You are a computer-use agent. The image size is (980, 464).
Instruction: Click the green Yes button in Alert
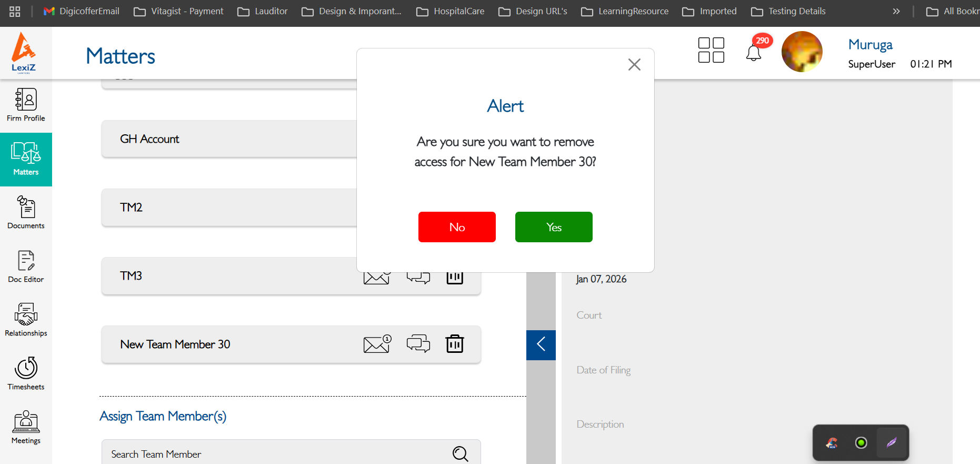tap(554, 227)
